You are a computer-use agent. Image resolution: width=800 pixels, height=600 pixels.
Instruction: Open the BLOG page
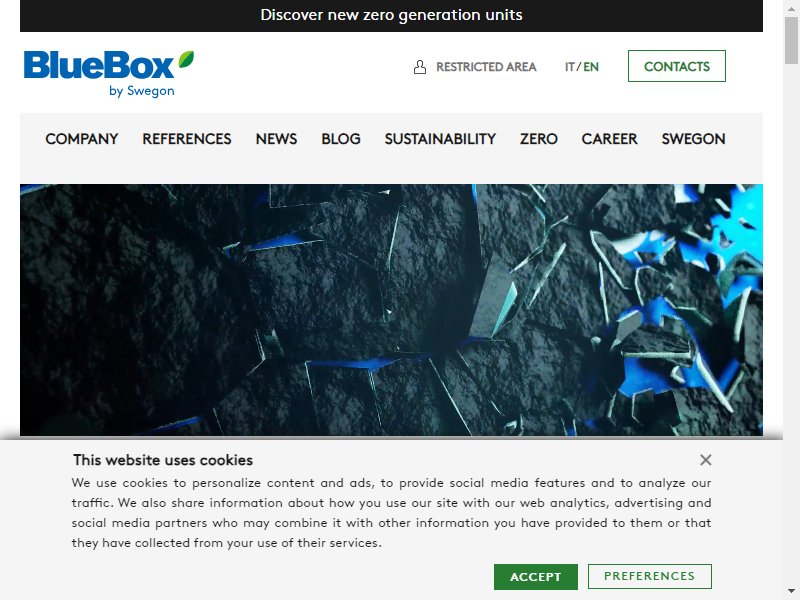coord(341,139)
